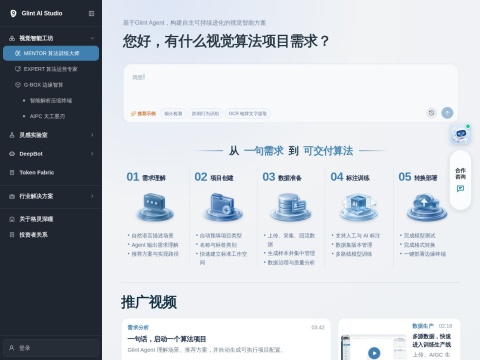Viewport: 480px width, 360px height.
Task: Collapse the 视觉智能工坊 section chevron
Action: (92, 38)
